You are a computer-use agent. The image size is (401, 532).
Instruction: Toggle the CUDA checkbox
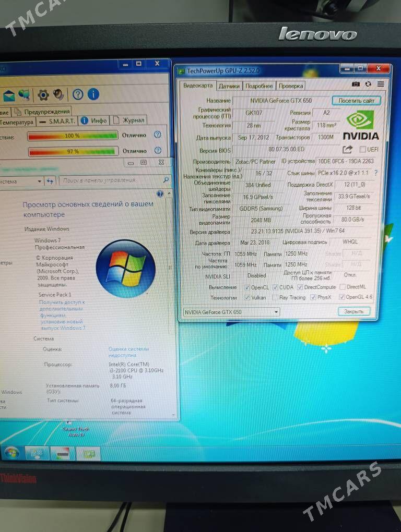pos(275,287)
